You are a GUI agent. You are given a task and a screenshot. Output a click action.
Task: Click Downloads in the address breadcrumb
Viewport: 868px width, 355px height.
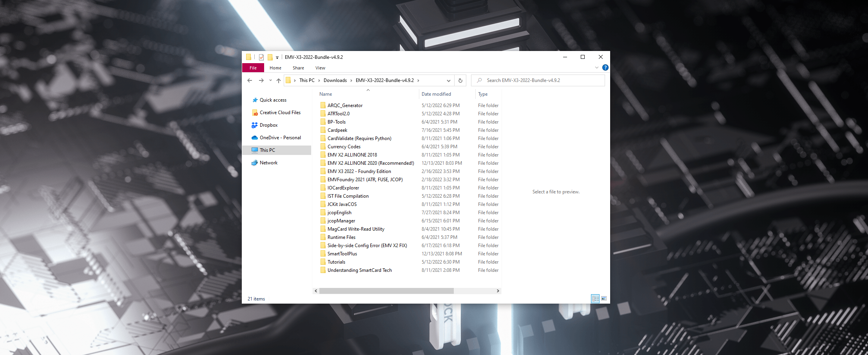pos(335,80)
